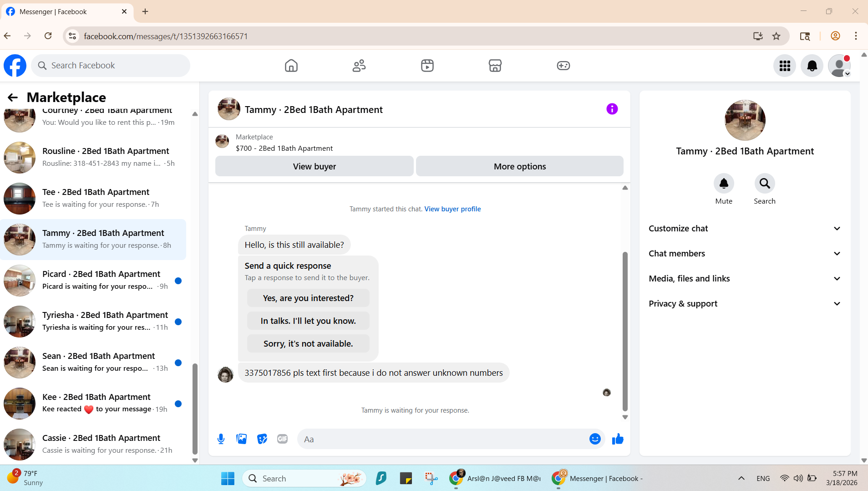This screenshot has height=491, width=868.
Task: Expand Customize chat section
Action: click(745, 229)
